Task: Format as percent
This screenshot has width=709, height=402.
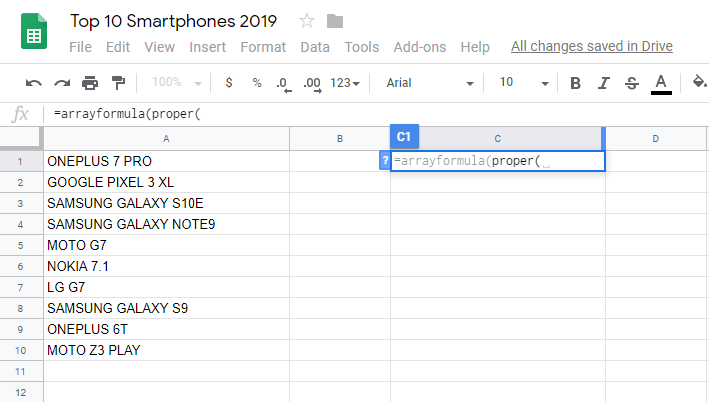Action: (x=257, y=83)
